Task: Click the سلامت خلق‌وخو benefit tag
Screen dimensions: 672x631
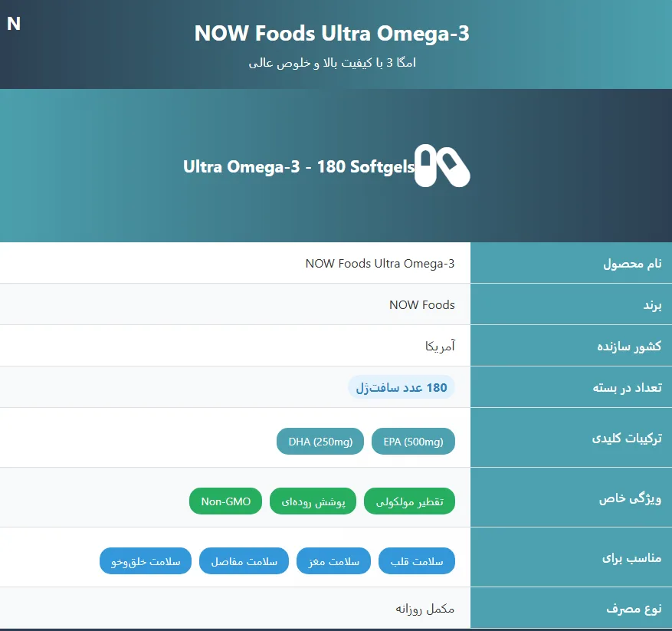Action: point(145,560)
